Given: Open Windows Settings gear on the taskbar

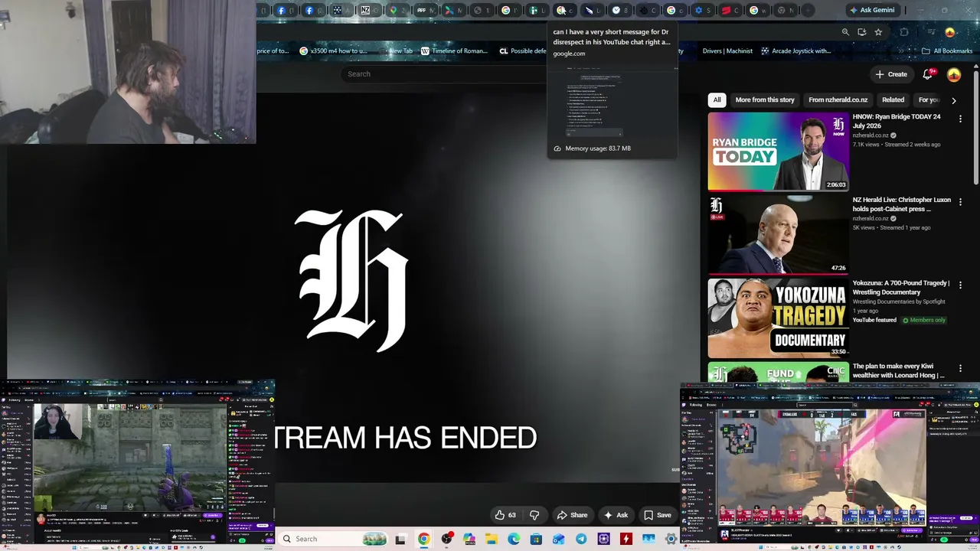Looking at the screenshot, I should (x=671, y=540).
